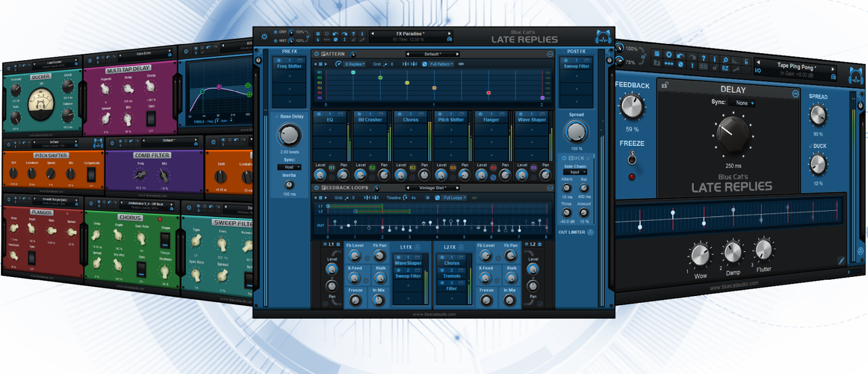Open the 6 Replies dropdown
This screenshot has height=374, width=868.
point(354,64)
